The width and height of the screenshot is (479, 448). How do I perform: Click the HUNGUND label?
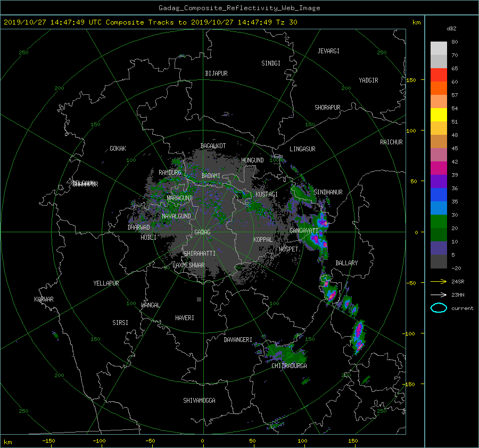252,160
